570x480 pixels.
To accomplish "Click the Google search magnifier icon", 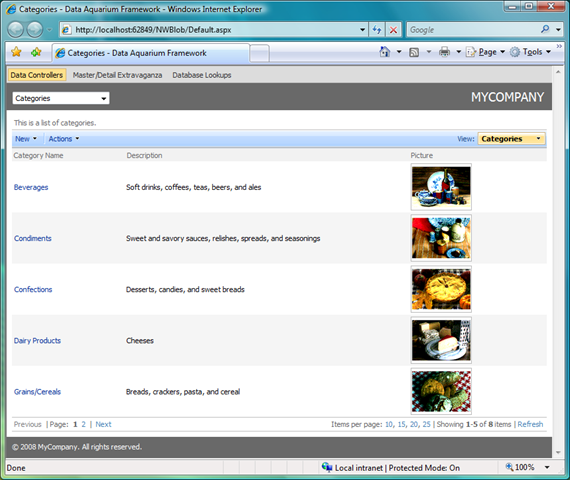I will [545, 29].
